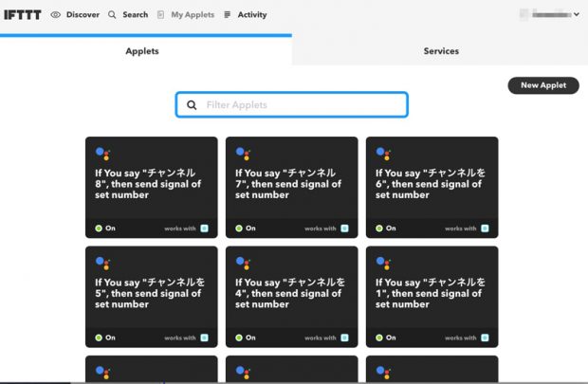Click the Google Assistant icon on the チャンネルを 4 card
This screenshot has width=588, height=384.
coord(243,263)
